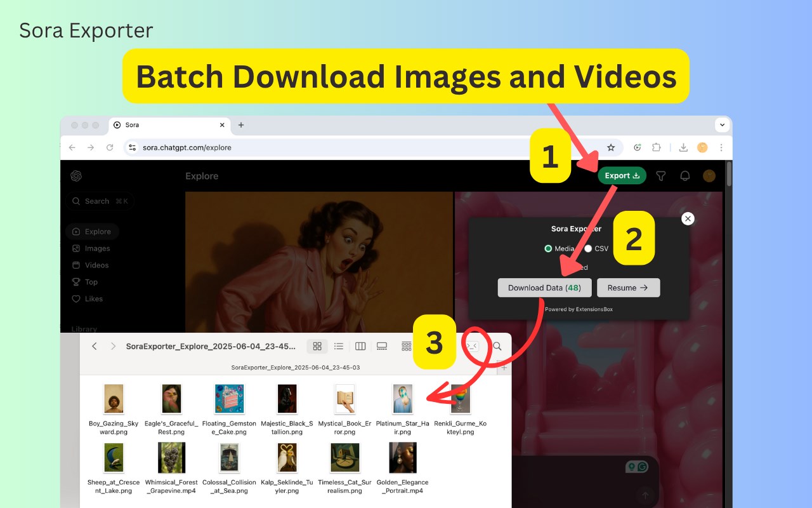Image resolution: width=812 pixels, height=508 pixels.
Task: Switch Finder to column view
Action: tap(360, 346)
